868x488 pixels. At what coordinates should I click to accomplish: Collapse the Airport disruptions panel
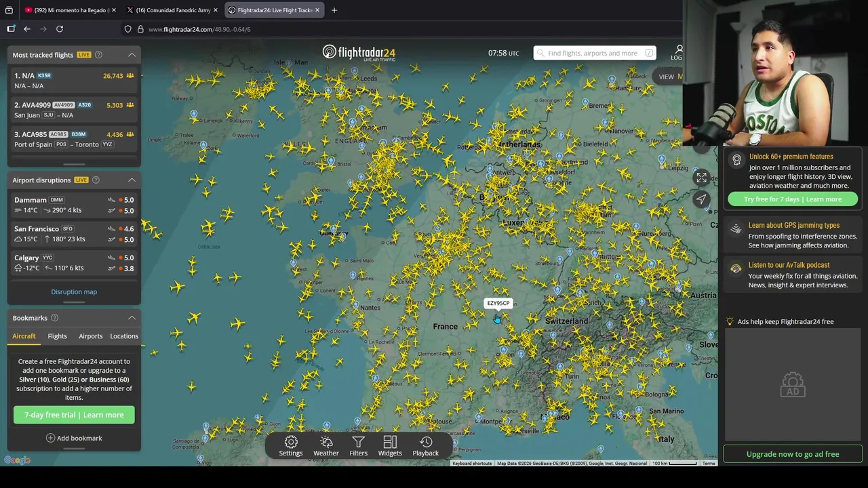(132, 180)
